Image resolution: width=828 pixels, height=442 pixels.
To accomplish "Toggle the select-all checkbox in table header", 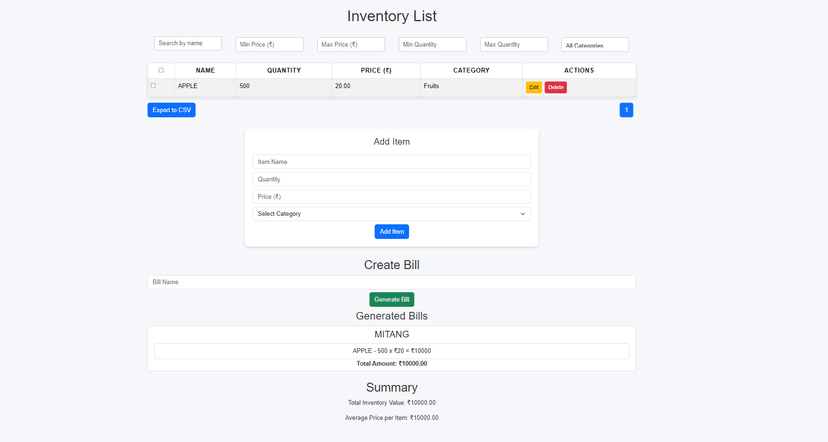I will click(x=161, y=70).
